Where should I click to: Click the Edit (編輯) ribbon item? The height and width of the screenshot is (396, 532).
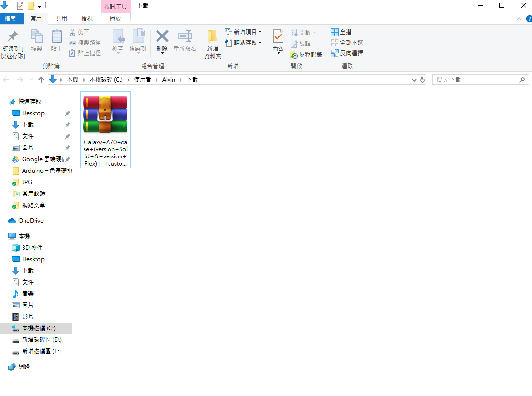point(301,43)
